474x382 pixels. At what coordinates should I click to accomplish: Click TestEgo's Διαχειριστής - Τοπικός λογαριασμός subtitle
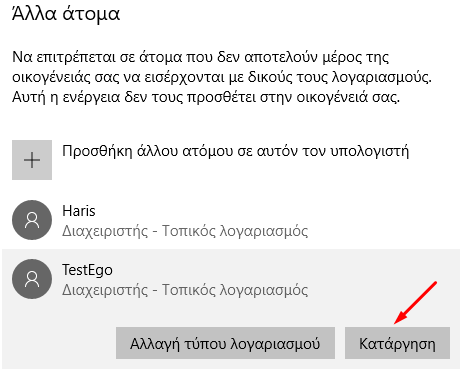coord(185,290)
